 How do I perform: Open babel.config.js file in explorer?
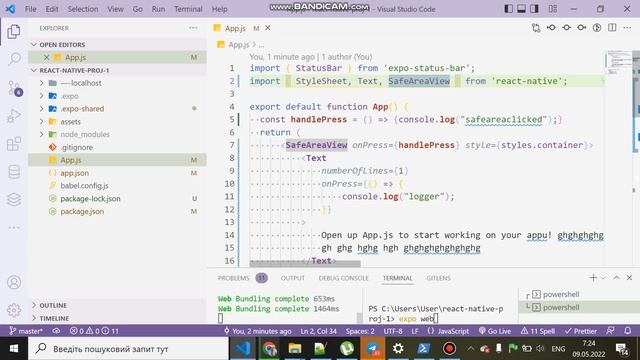[84, 186]
